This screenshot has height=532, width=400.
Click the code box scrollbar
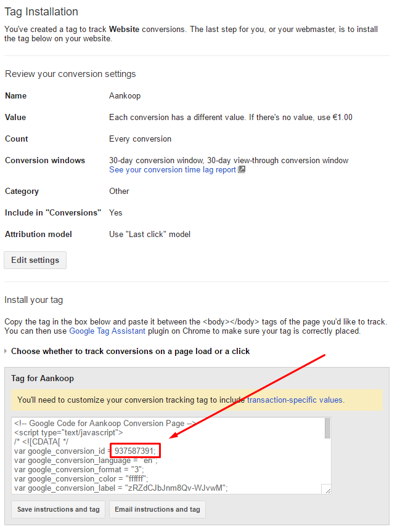click(327, 427)
